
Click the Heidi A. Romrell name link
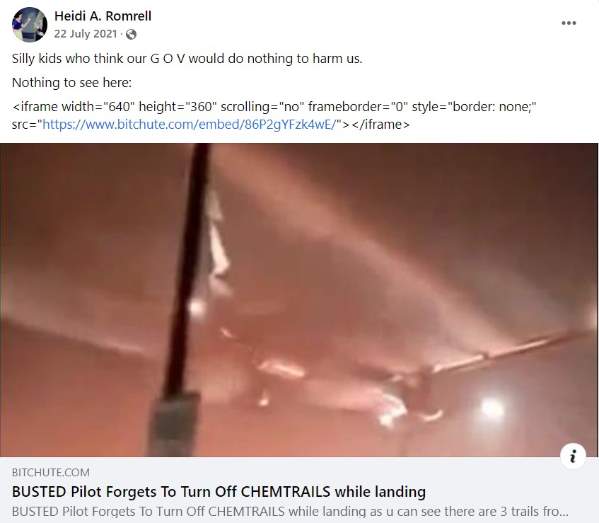point(103,16)
